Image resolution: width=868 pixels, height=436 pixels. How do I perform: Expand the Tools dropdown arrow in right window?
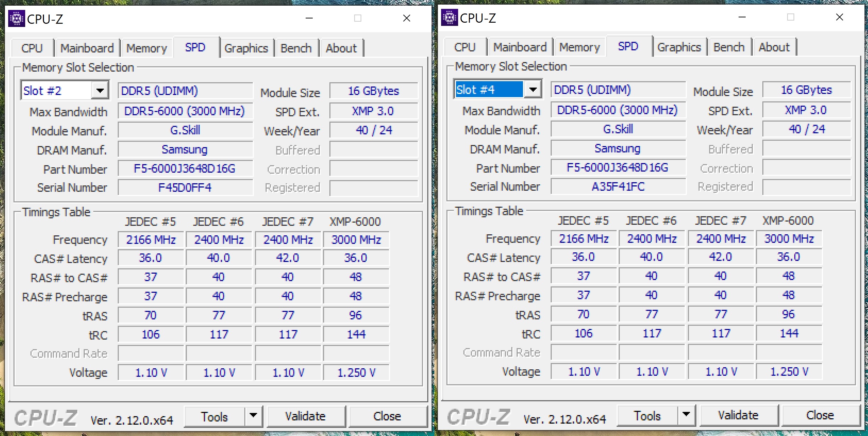tap(686, 415)
